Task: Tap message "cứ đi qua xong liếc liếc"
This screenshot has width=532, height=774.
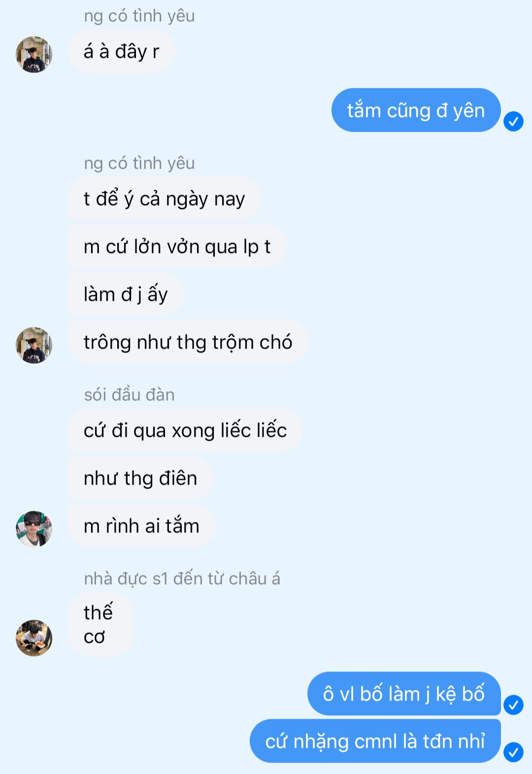Action: 185,430
